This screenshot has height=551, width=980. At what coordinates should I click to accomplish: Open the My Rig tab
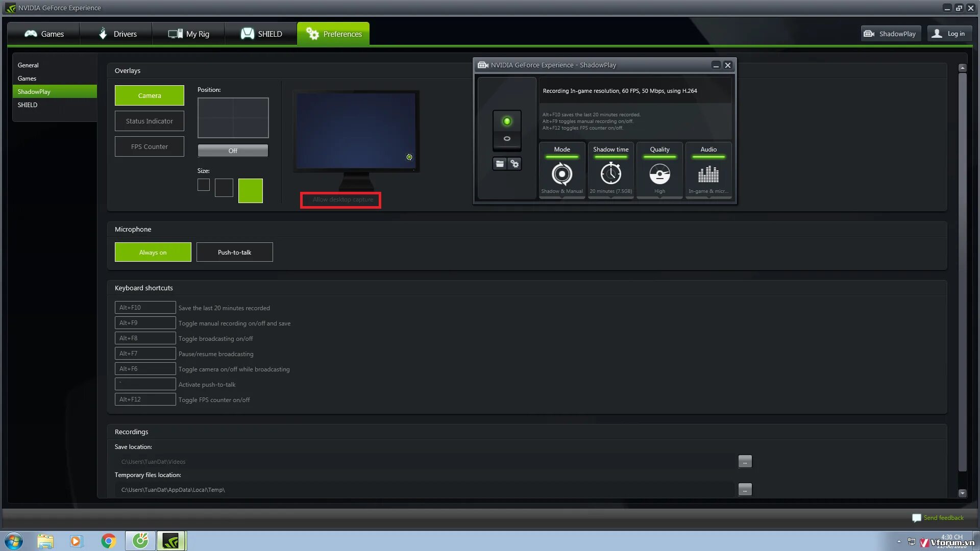[x=189, y=33]
